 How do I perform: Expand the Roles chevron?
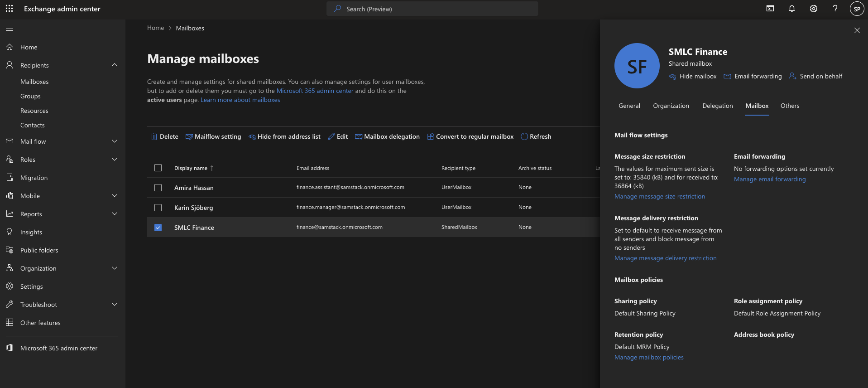[x=115, y=159]
